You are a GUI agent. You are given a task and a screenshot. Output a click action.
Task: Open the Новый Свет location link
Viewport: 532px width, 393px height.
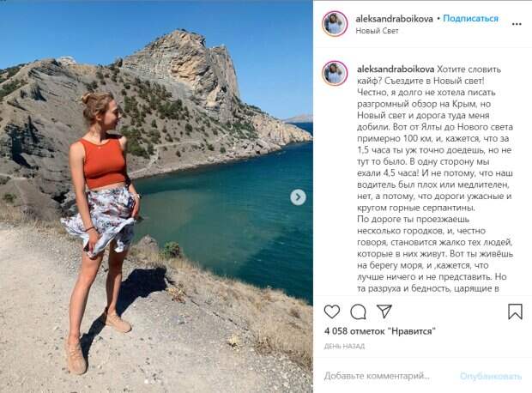pyautogui.click(x=377, y=31)
